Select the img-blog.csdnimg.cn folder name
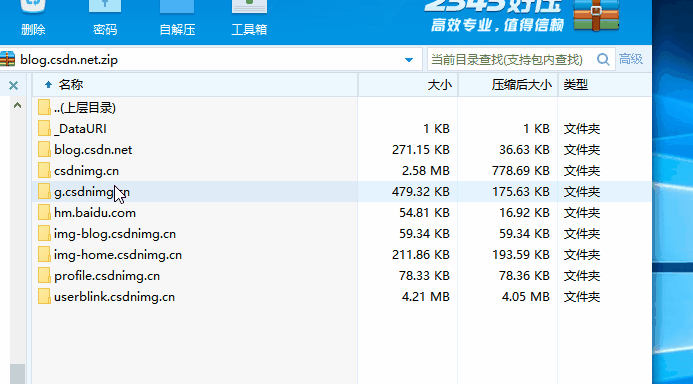Viewport: 693px width, 384px height. [x=115, y=234]
